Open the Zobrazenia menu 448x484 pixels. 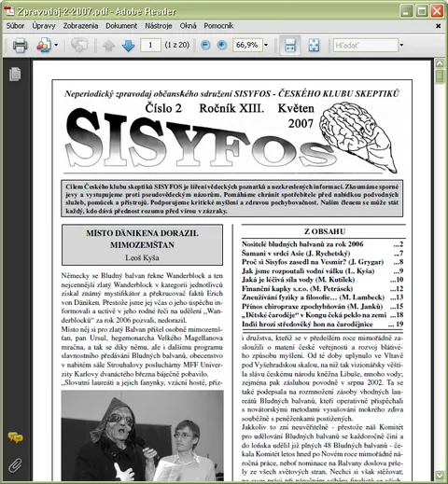pos(80,26)
